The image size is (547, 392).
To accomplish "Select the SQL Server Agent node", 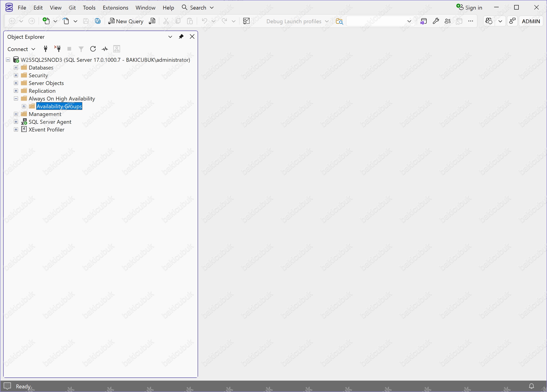I will click(50, 122).
